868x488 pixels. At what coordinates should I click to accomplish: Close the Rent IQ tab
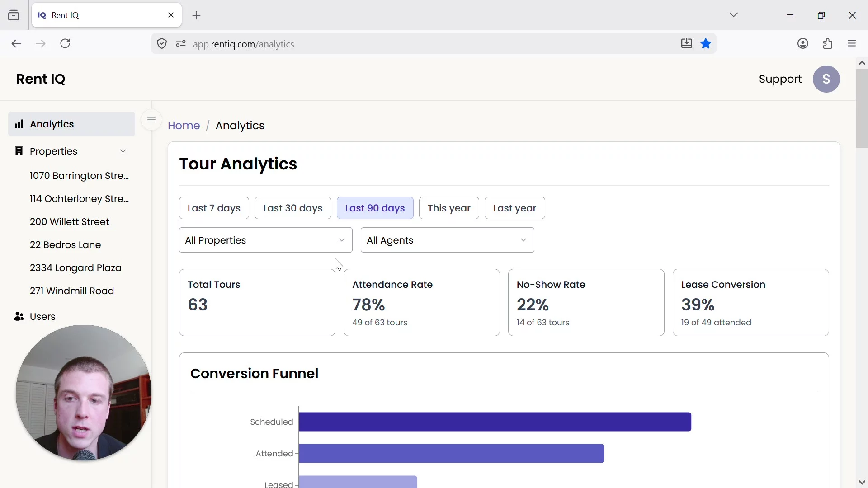click(x=171, y=15)
